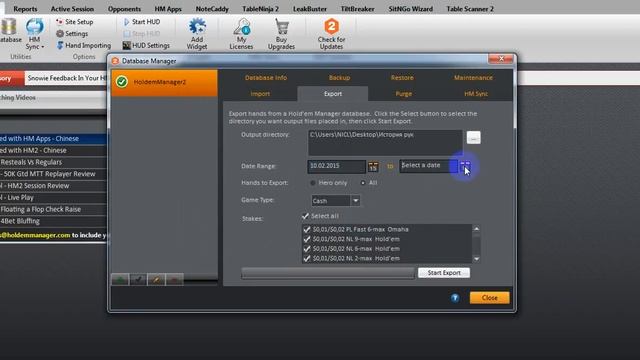Viewport: 640px width, 360px height.
Task: Browse for output directory
Action: click(x=473, y=138)
